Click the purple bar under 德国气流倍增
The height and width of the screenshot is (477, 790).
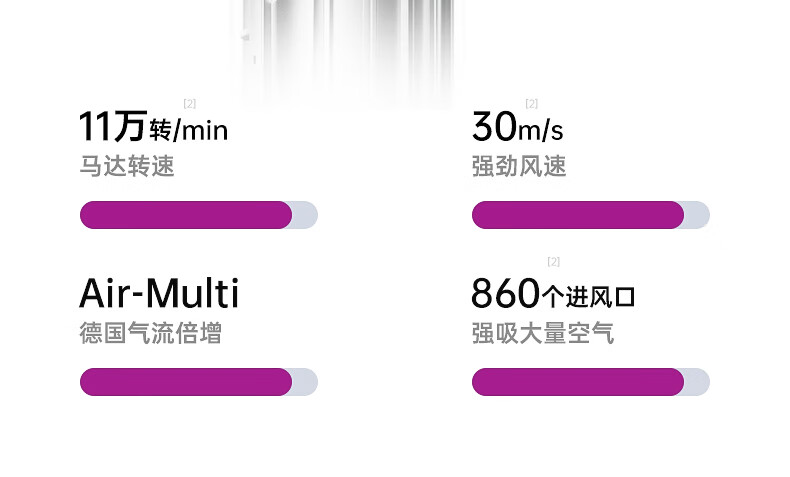tap(185, 382)
